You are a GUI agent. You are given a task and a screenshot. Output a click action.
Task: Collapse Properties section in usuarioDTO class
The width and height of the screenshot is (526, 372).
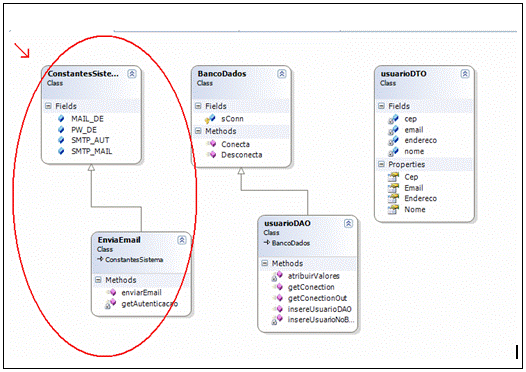click(x=381, y=164)
